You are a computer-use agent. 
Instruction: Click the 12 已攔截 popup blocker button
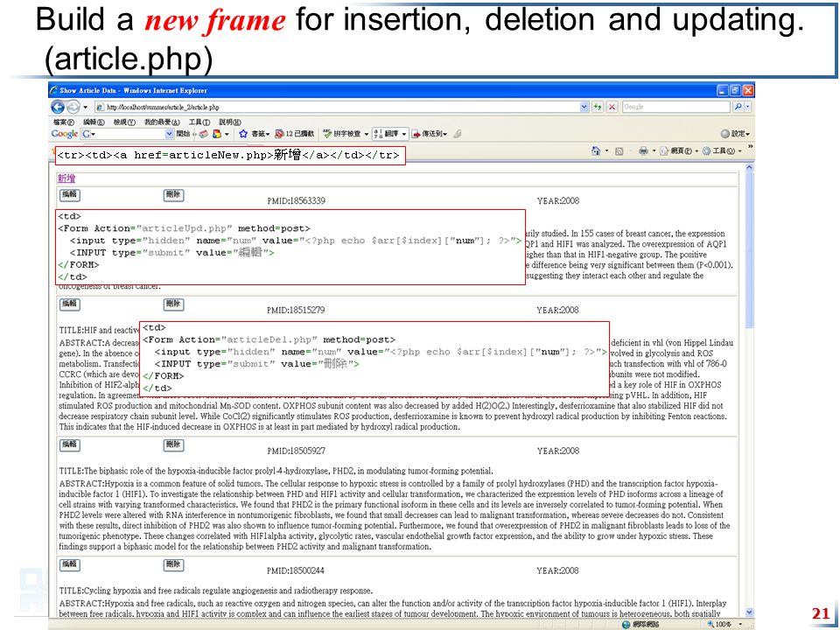[295, 134]
